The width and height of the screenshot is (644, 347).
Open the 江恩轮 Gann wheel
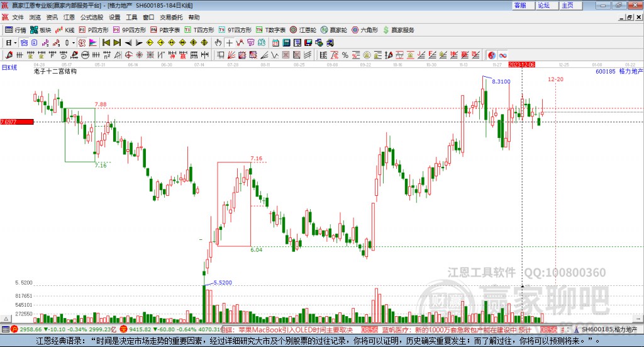(x=303, y=30)
